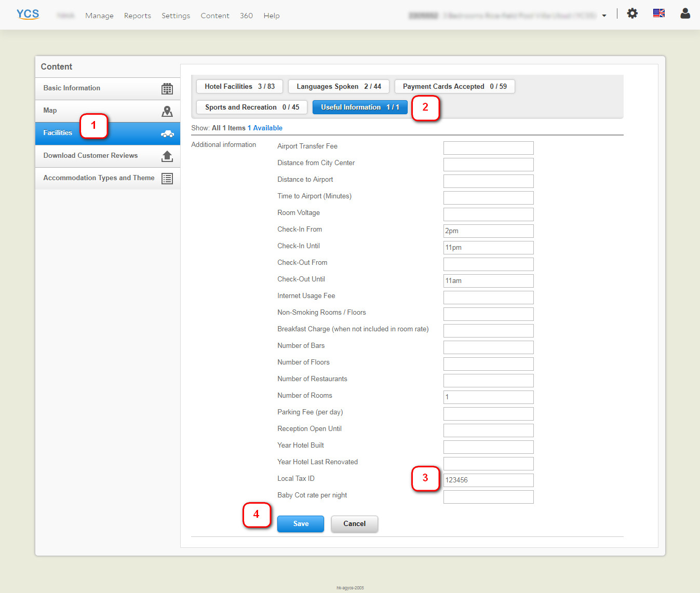Click the Airport Transfer Fee input
Viewport: 700px width, 593px height.
click(x=488, y=148)
